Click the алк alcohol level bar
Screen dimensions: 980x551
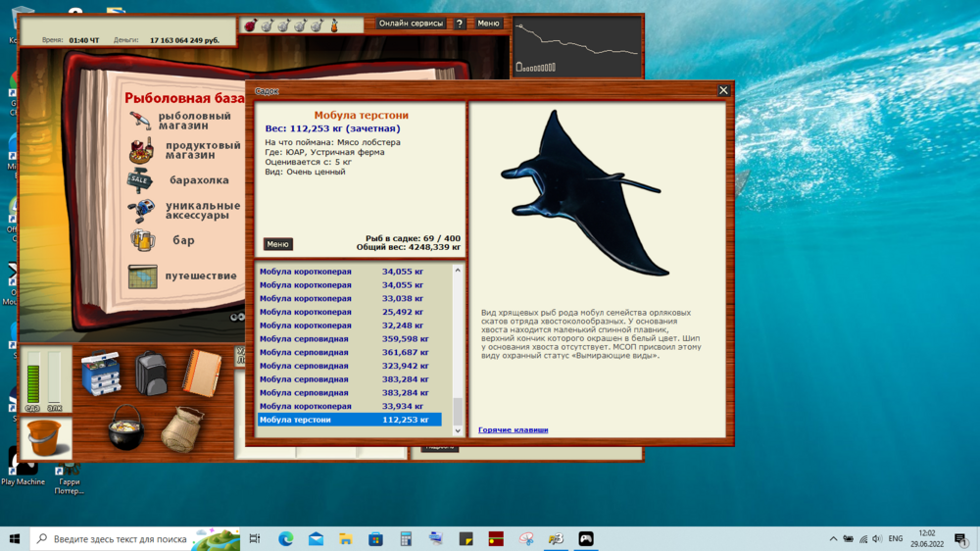[x=54, y=377]
